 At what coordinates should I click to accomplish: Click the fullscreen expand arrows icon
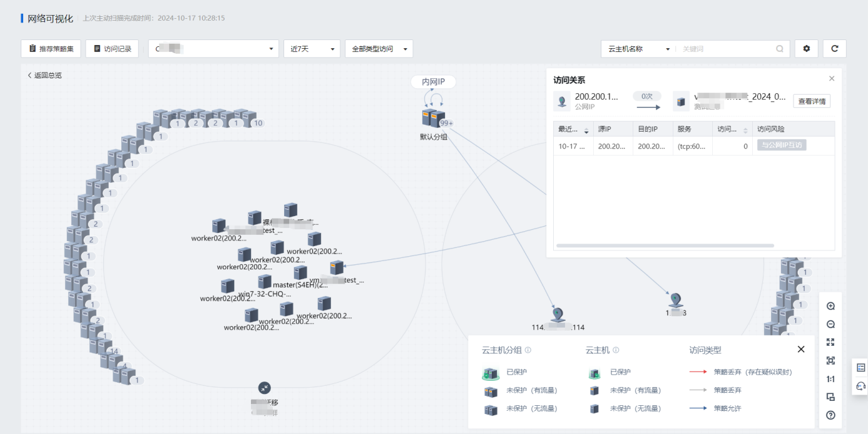pyautogui.click(x=830, y=343)
